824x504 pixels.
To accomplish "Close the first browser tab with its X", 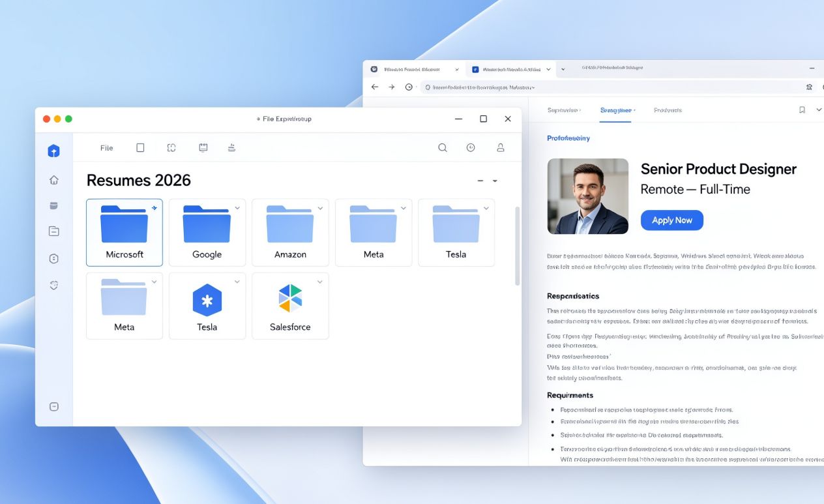I will click(456, 69).
